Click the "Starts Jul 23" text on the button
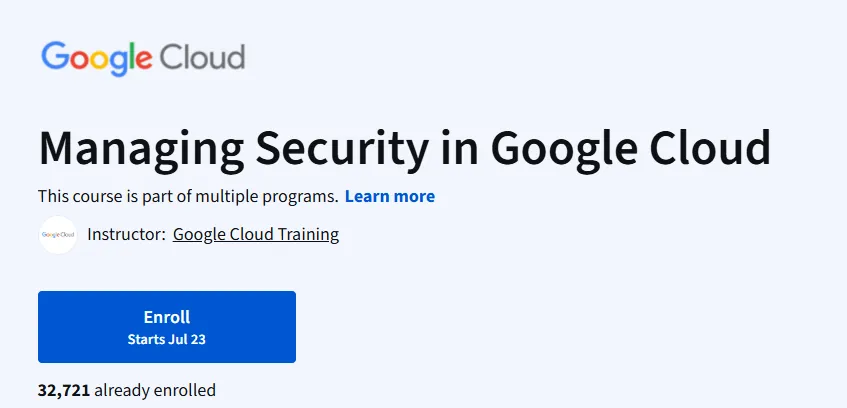Image resolution: width=847 pixels, height=408 pixels. tap(167, 339)
